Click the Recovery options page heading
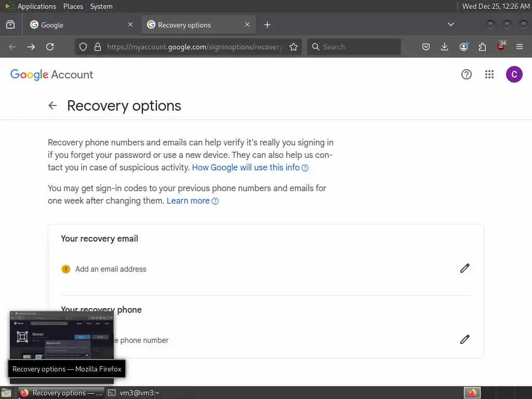The width and height of the screenshot is (532, 399). 124,106
